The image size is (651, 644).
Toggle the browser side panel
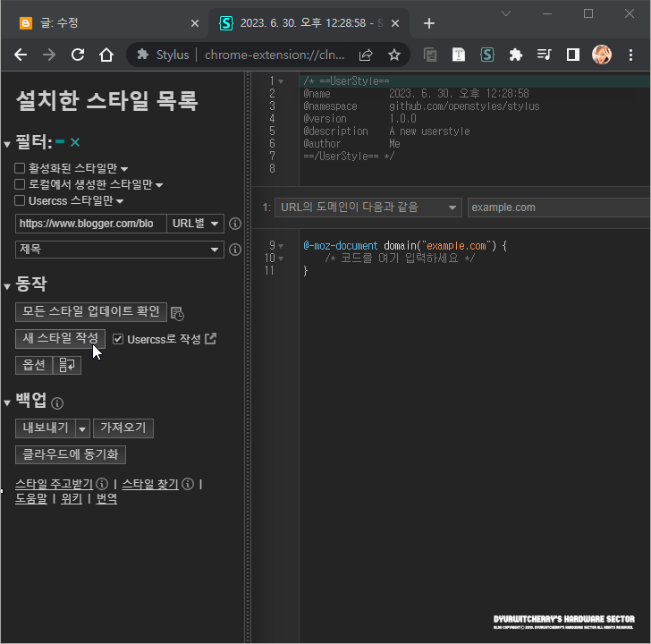point(573,55)
